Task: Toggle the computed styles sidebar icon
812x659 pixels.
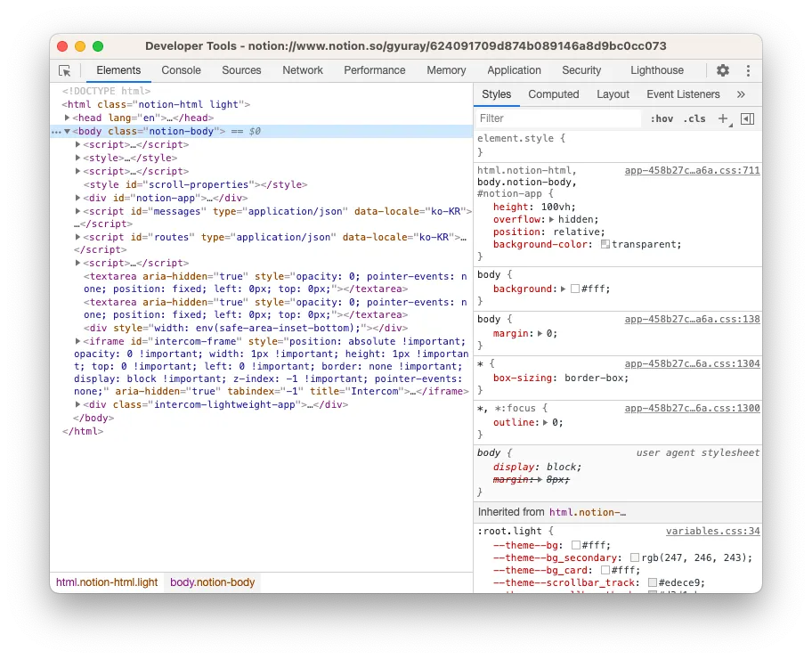Action: coord(747,118)
